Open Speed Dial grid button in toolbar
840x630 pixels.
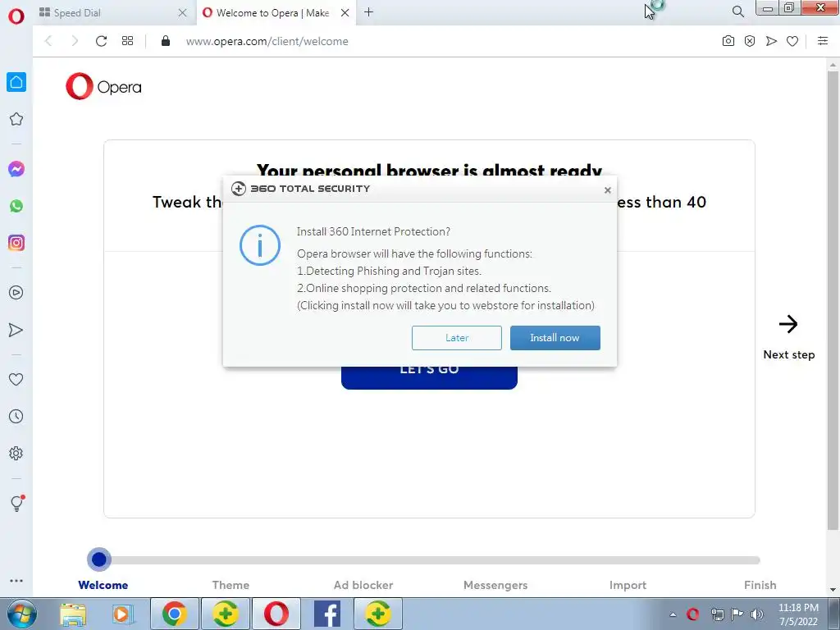click(x=127, y=41)
